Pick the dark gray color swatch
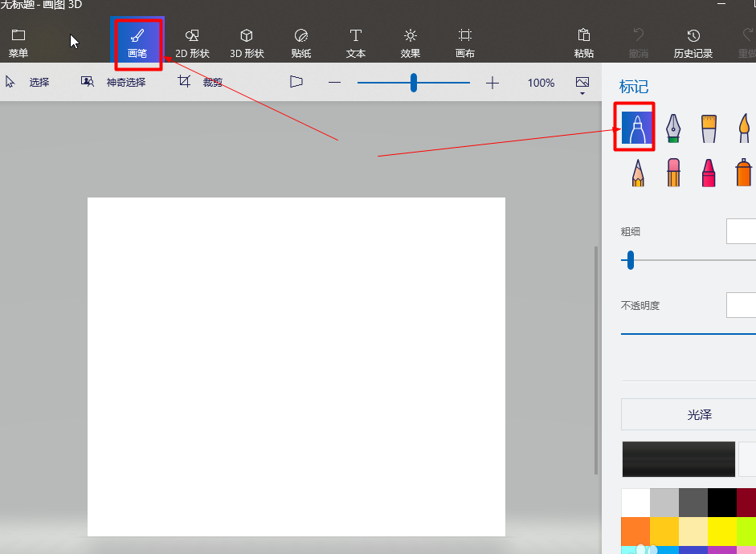Image resolution: width=756 pixels, height=554 pixels. pyautogui.click(x=693, y=503)
